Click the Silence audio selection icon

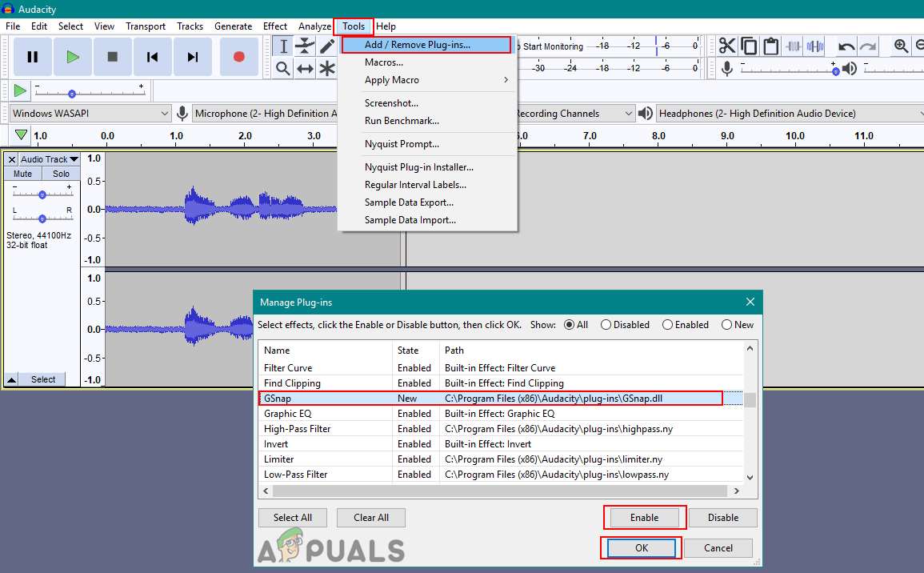[x=815, y=46]
